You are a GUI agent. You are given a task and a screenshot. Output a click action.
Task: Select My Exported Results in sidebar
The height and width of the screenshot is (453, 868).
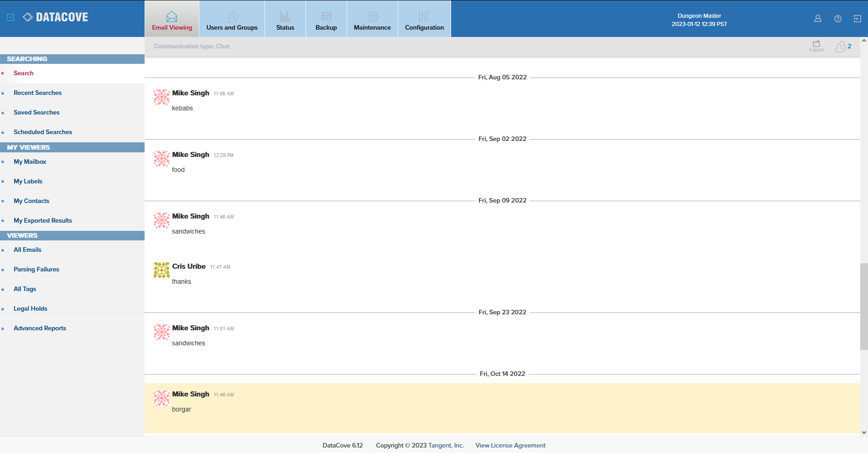(43, 220)
